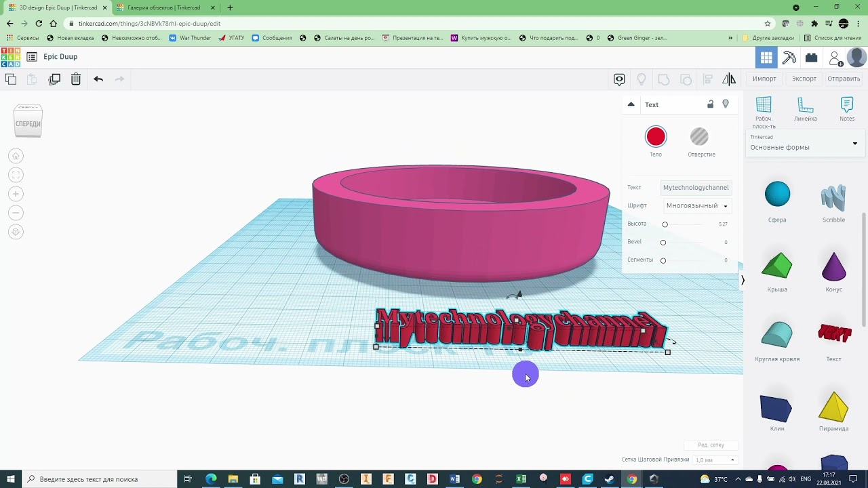This screenshot has height=488, width=868.
Task: Pick the Cone (Конус) shape
Action: click(x=833, y=271)
